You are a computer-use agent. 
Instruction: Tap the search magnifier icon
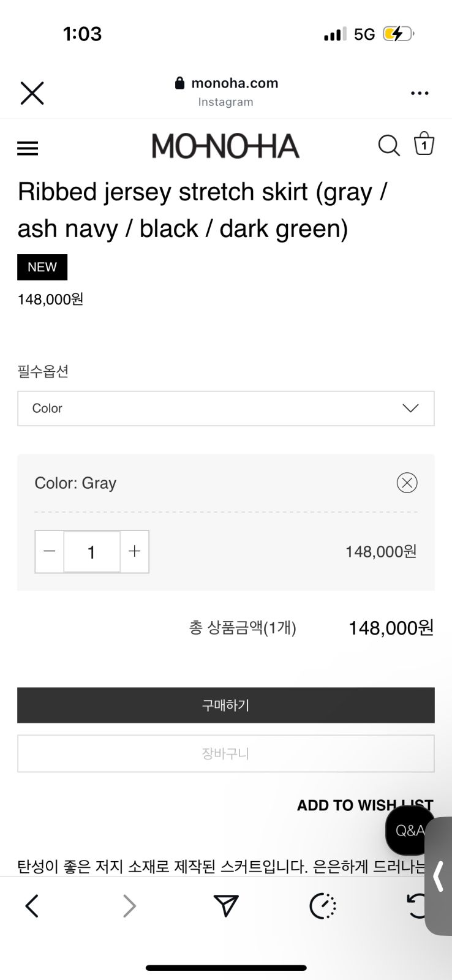click(x=388, y=146)
